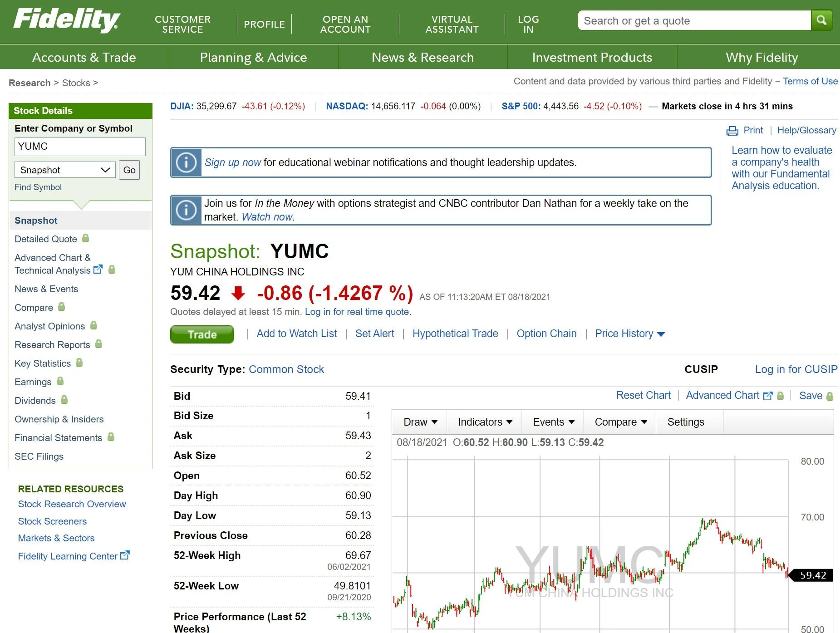Click Sign up now link
The width and height of the screenshot is (840, 633).
pos(233,162)
